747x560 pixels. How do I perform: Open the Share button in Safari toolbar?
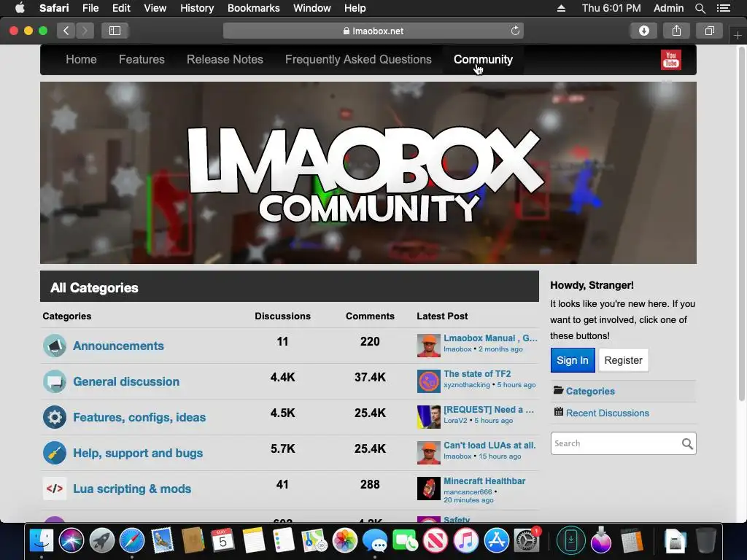click(676, 31)
